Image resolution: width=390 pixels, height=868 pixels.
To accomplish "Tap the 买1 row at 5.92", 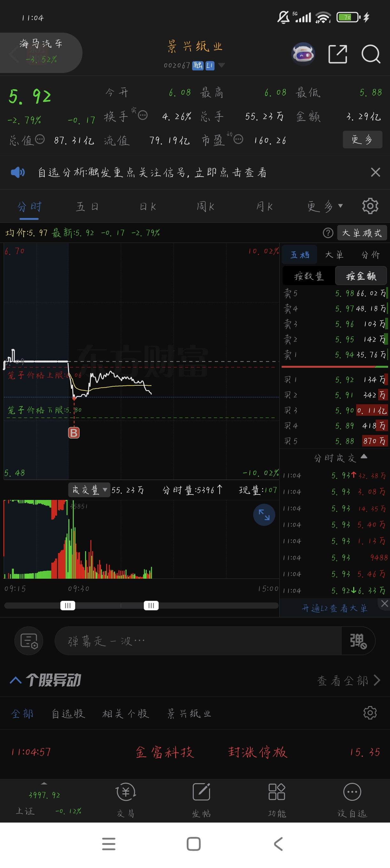I will tap(335, 379).
